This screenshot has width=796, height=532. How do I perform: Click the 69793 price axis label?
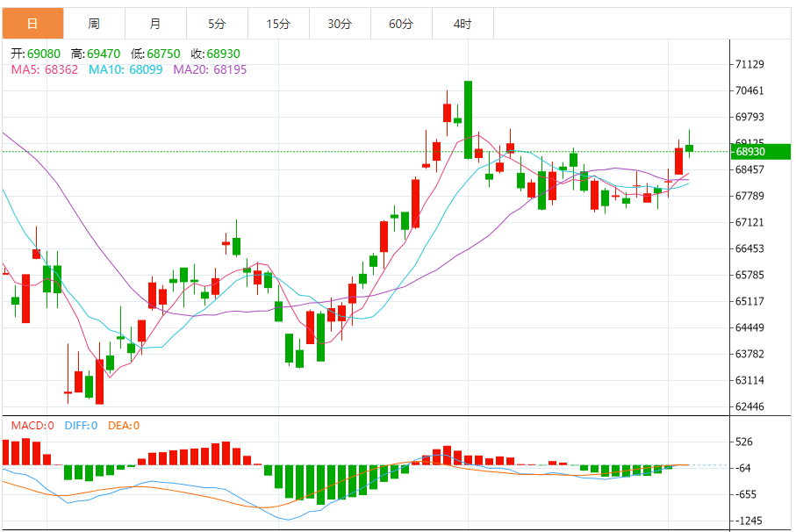[749, 117]
